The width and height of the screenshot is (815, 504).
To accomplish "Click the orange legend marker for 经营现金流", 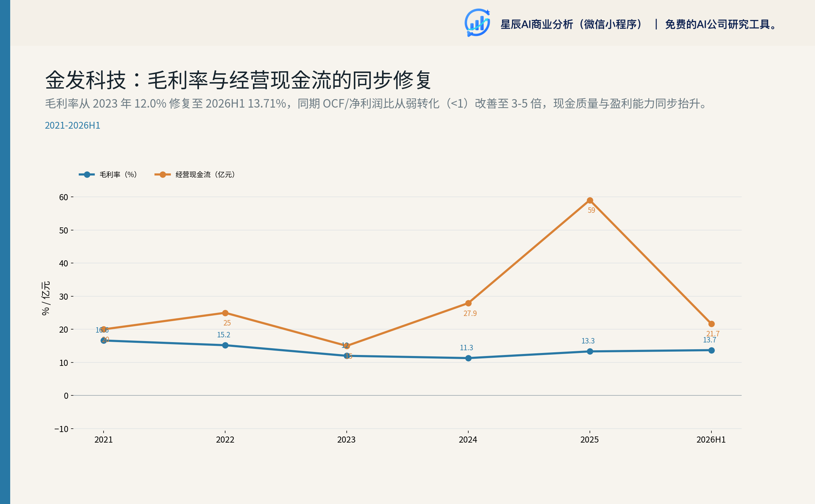I will [163, 174].
